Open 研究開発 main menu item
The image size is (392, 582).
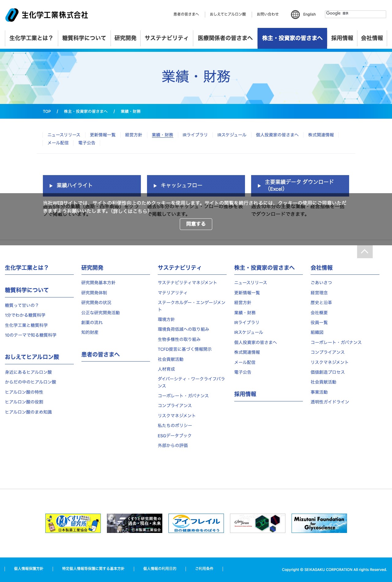tap(126, 38)
